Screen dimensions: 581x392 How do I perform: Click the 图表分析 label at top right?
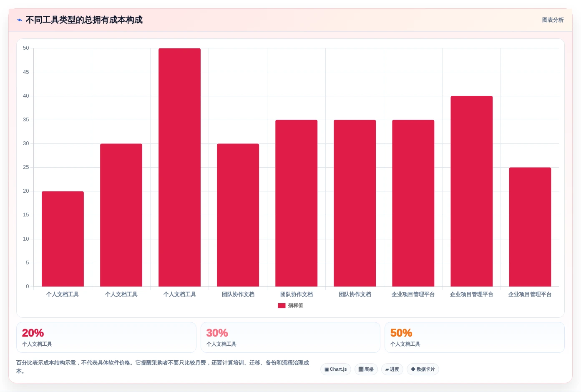pos(553,20)
